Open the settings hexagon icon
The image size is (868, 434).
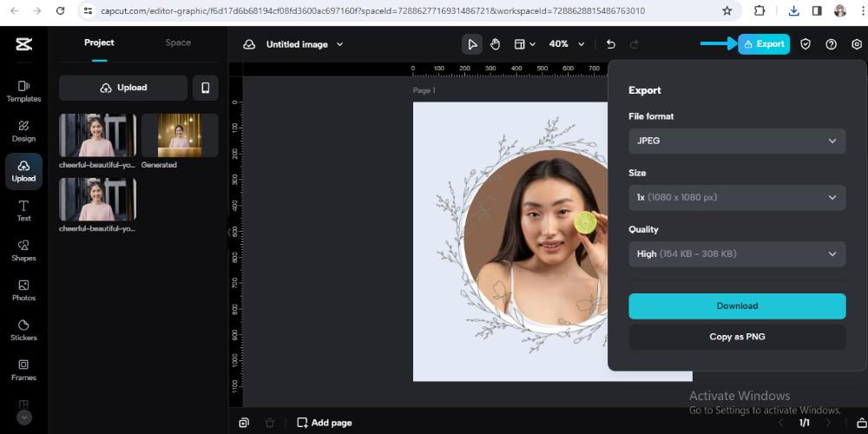[857, 44]
